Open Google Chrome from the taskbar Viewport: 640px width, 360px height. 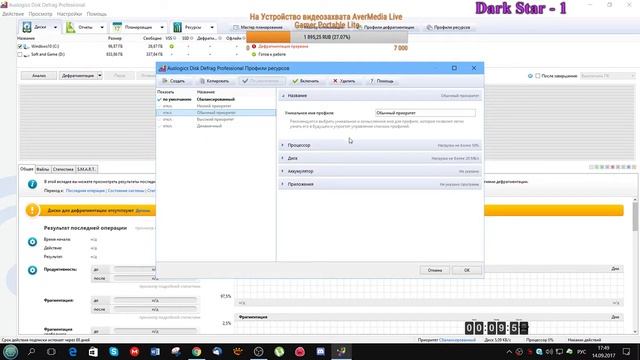(x=197, y=351)
